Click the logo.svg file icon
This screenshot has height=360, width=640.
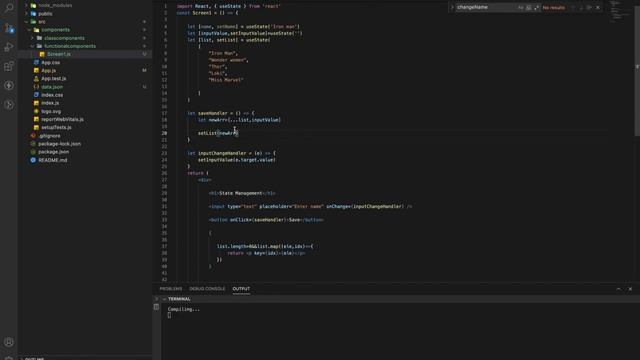[36, 111]
